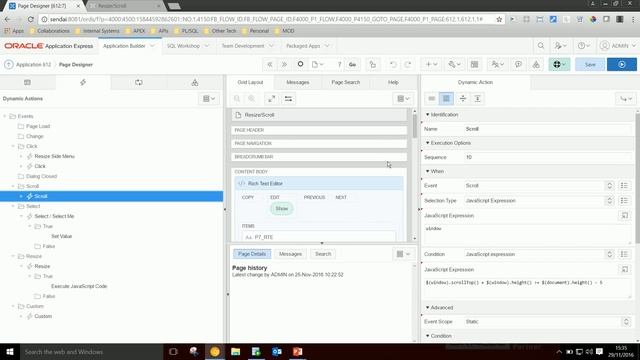Click the Save and Run Page button
This screenshot has width=640, height=360.
tap(622, 64)
